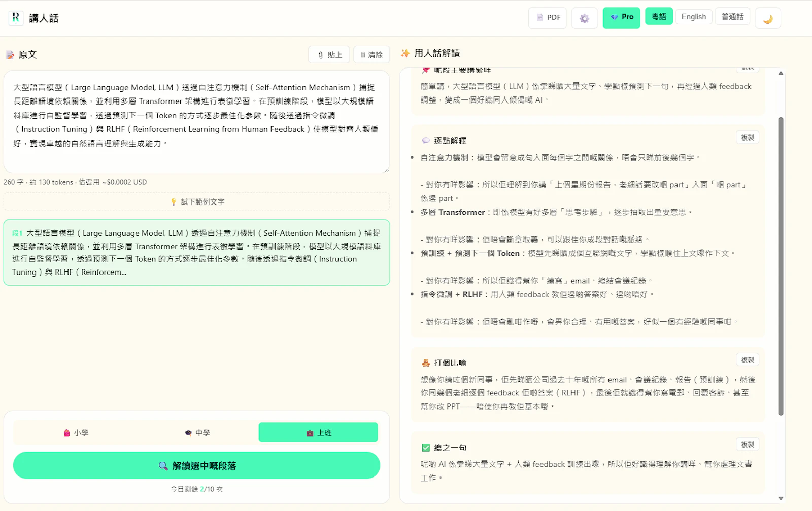Click the green checkmark icon at 總之一句
The image size is (812, 511).
coord(426,448)
